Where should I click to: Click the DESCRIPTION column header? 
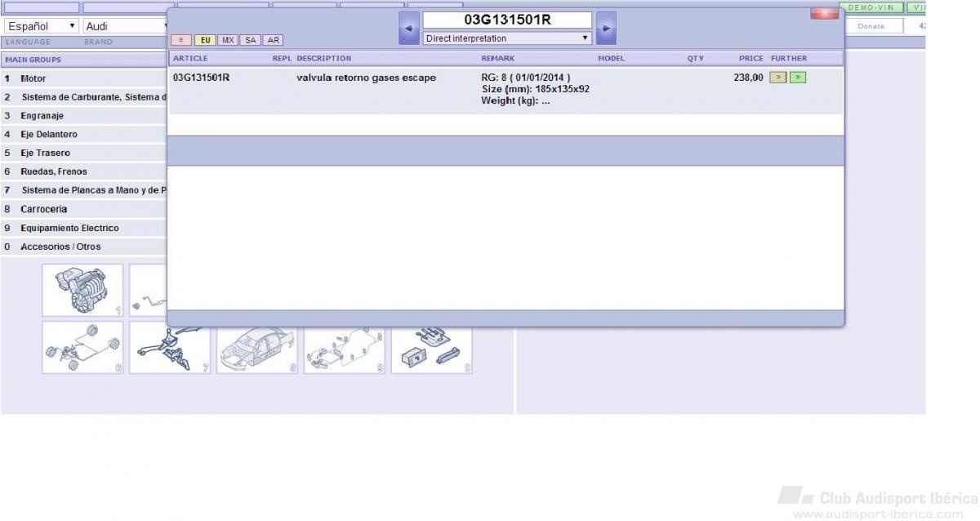coord(324,59)
